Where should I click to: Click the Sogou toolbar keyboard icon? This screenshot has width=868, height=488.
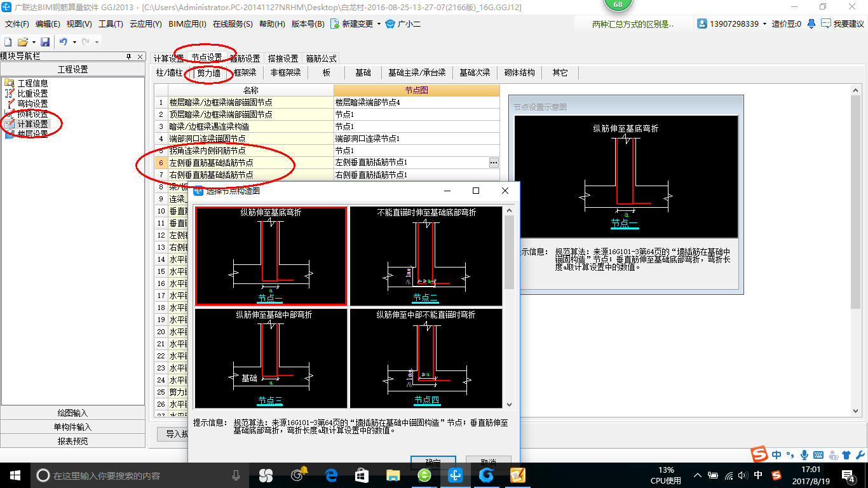818,455
